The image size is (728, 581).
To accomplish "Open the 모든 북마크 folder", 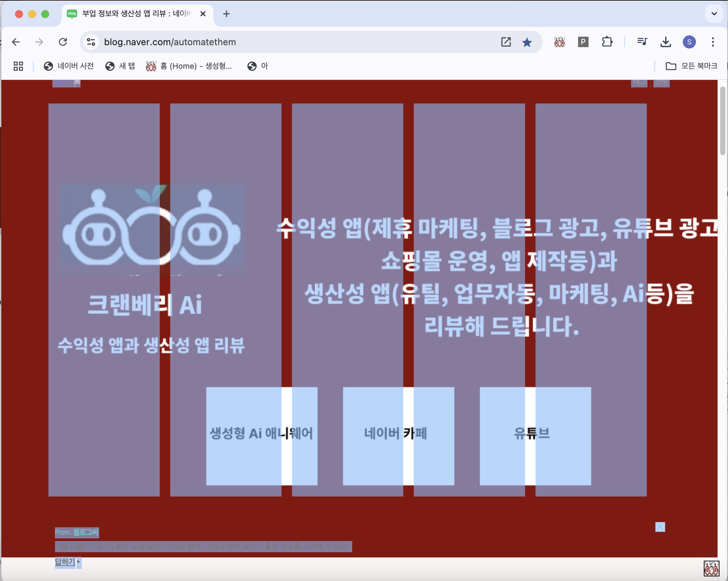I will pos(692,66).
